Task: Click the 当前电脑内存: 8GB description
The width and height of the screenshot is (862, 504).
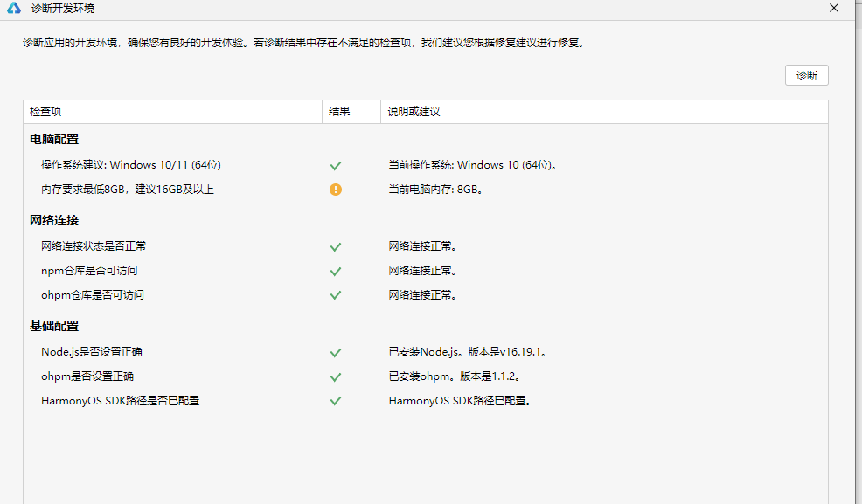Action: coord(435,190)
